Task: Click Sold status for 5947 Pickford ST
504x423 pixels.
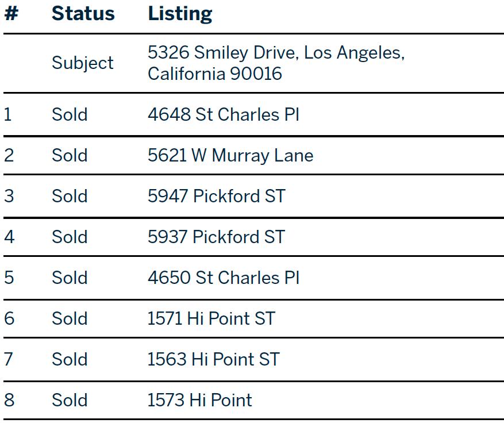Action: click(x=70, y=196)
